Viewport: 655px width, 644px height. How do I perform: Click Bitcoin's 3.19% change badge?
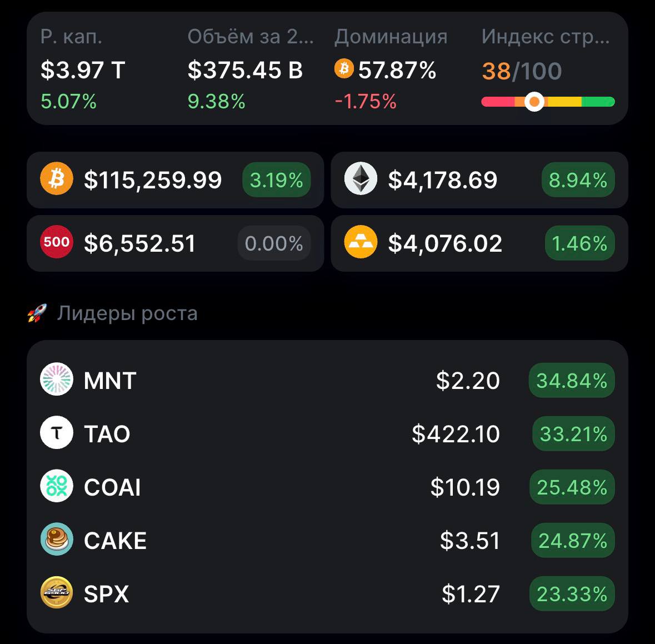pos(276,180)
